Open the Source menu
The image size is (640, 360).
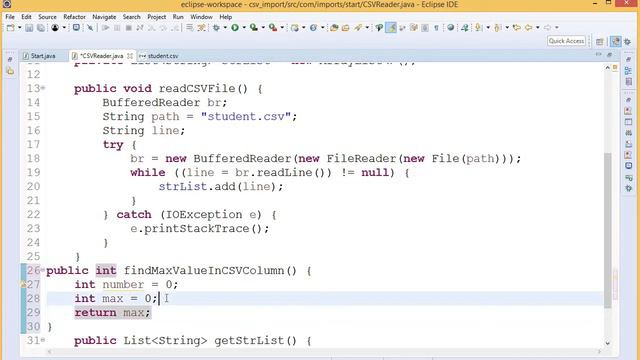click(47, 17)
